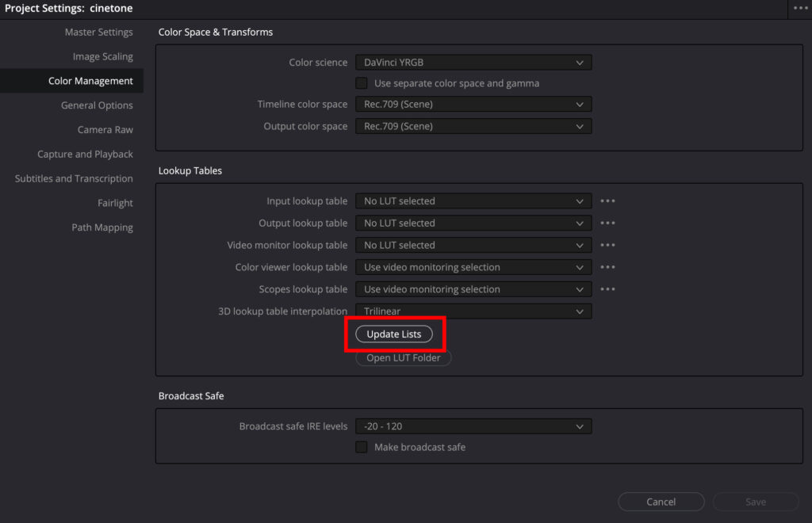812x523 pixels.
Task: Open 3D lookup table interpolation dropdown
Action: (473, 312)
